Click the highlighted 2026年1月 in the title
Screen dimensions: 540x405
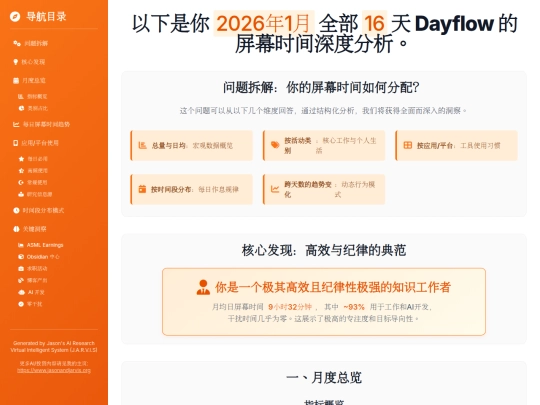pyautogui.click(x=264, y=23)
